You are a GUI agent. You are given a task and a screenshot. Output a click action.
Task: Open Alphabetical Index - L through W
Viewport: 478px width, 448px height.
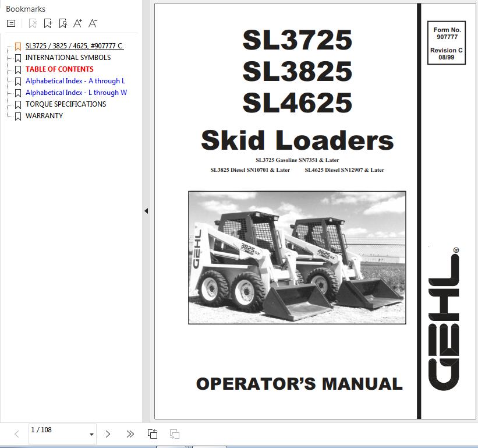[x=76, y=93]
